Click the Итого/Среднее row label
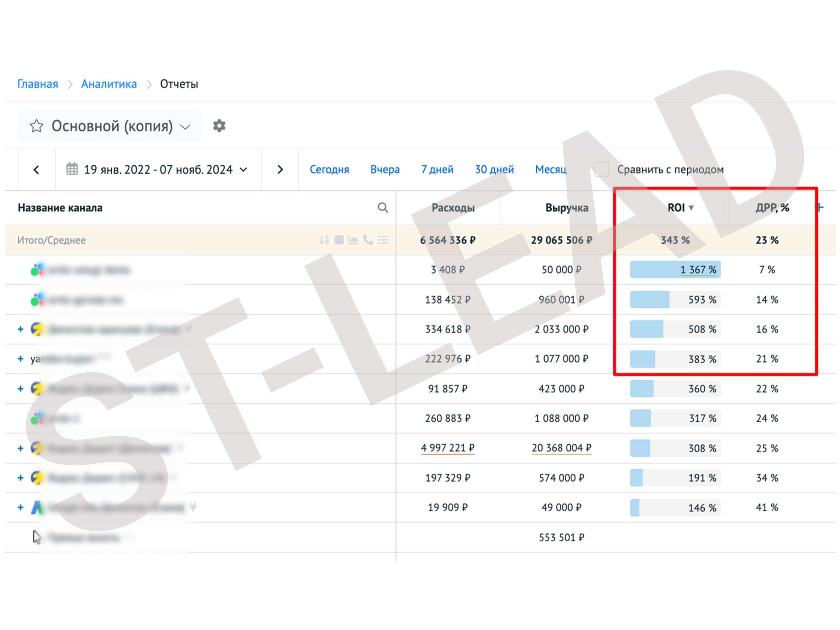 (x=51, y=240)
